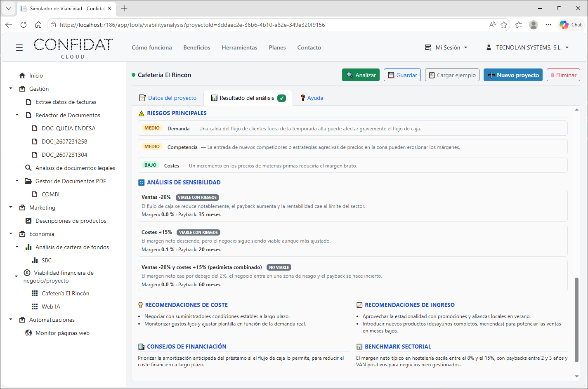Click the CONFIDAT CLOUD logo
The image size is (588, 389).
(73, 48)
